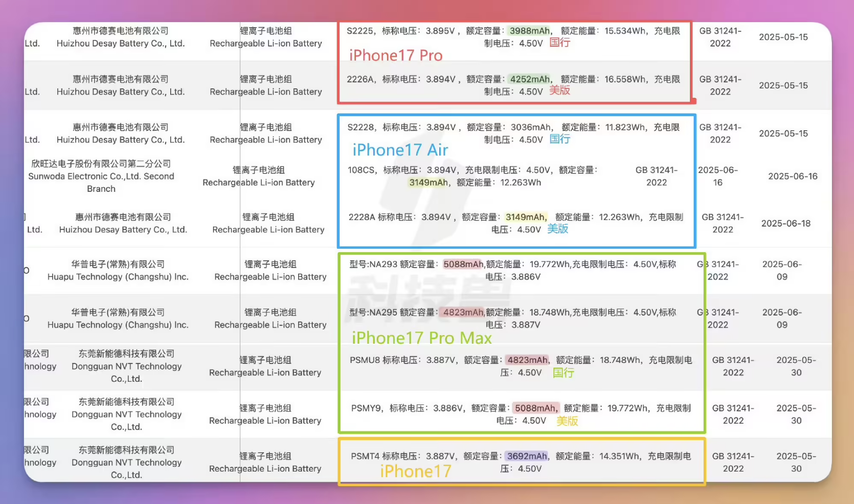Click Rechargeable Li-ion Battery in S2225 row

[x=266, y=43]
